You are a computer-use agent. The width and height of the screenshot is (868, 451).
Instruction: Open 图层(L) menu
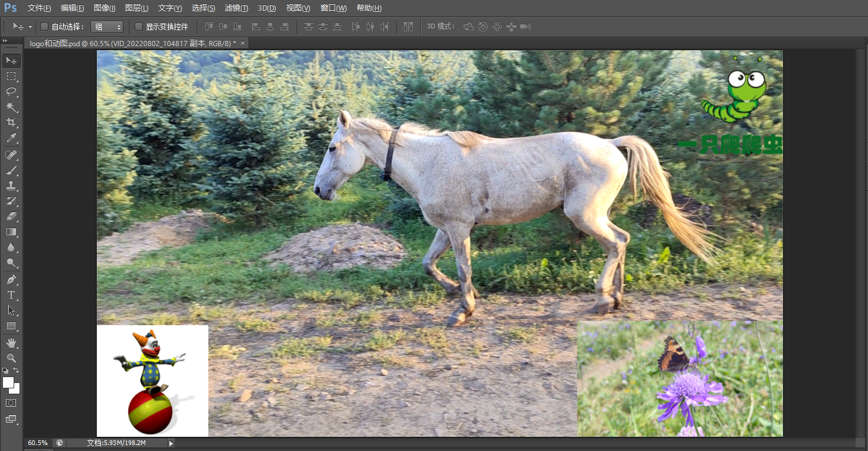(137, 8)
